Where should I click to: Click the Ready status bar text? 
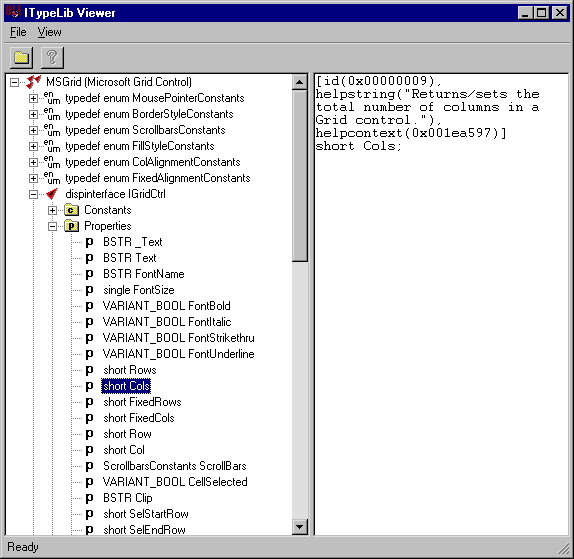23,547
